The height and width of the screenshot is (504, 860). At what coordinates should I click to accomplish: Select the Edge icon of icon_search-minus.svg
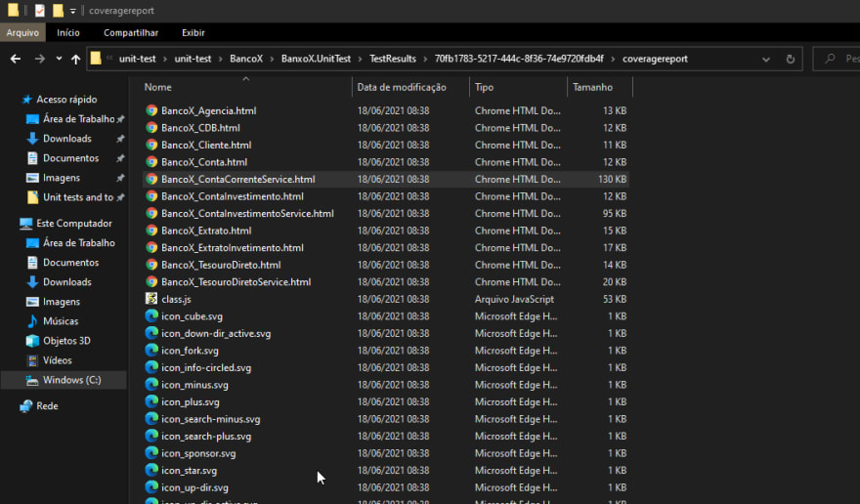[151, 419]
